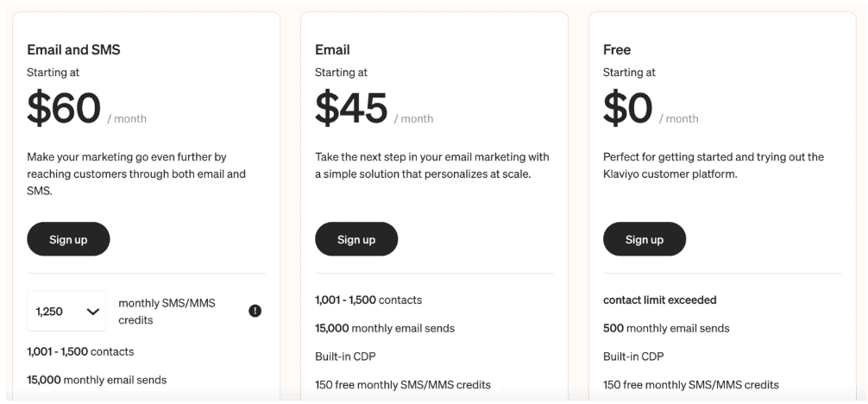Viewport: 868px width, 404px height.
Task: Click the monthly SMS/MMS credits label
Action: 167,312
